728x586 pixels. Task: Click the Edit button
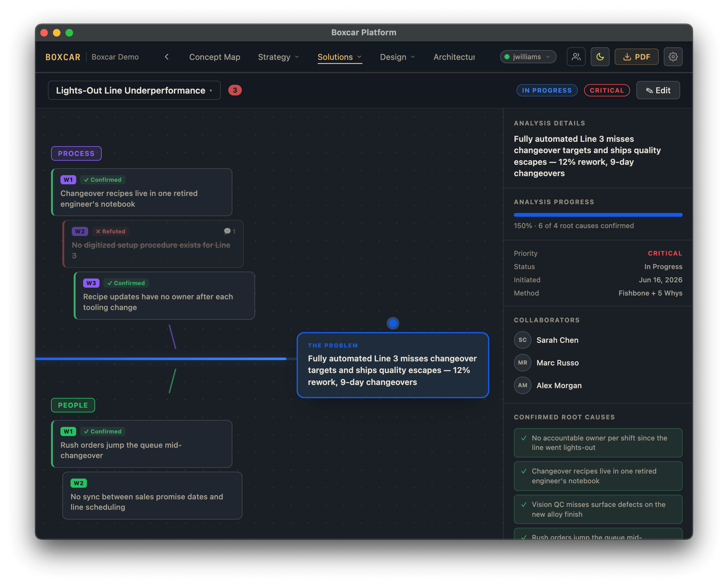coord(658,90)
